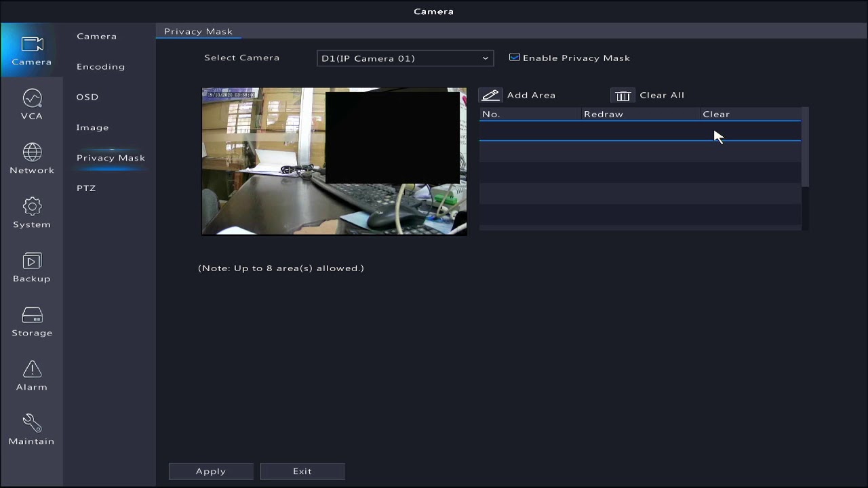Screen dimensions: 868x488
Task: Select the highlighted first row in mask table
Action: pos(640,131)
